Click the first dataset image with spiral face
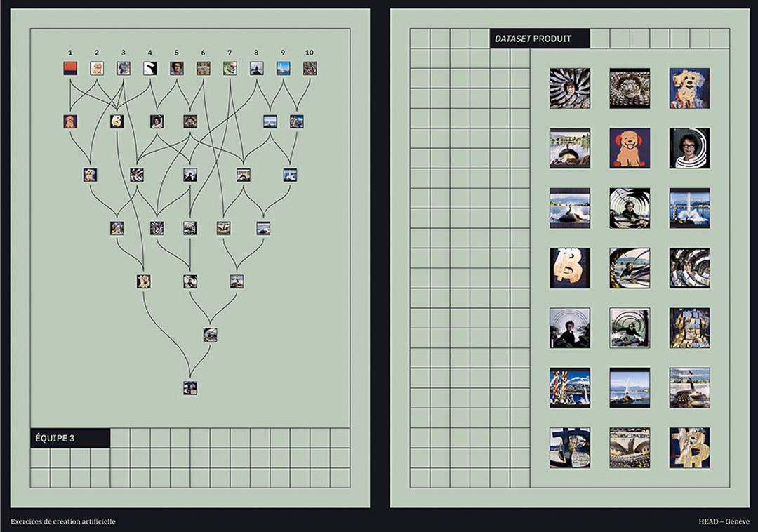 [x=569, y=88]
